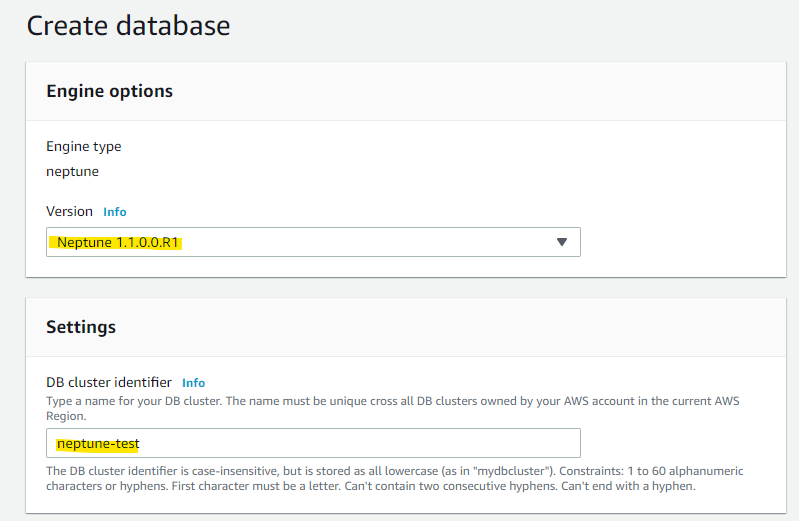
Task: Open the Info link next to DB cluster identifier
Action: pyautogui.click(x=194, y=383)
